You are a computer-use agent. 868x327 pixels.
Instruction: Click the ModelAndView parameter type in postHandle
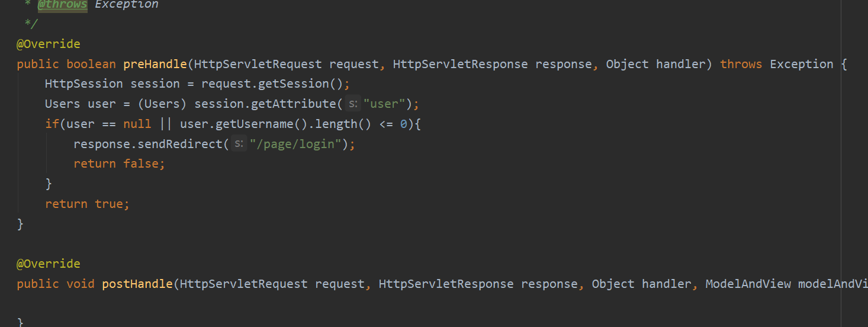click(748, 284)
